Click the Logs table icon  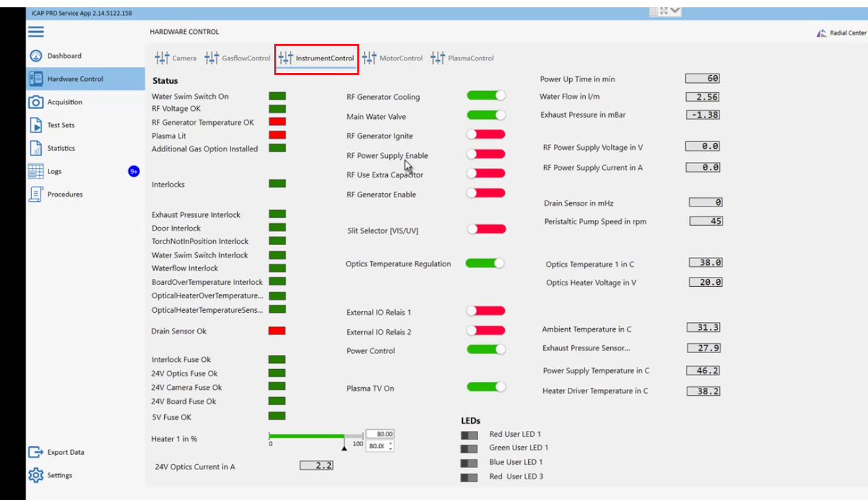[x=36, y=171]
